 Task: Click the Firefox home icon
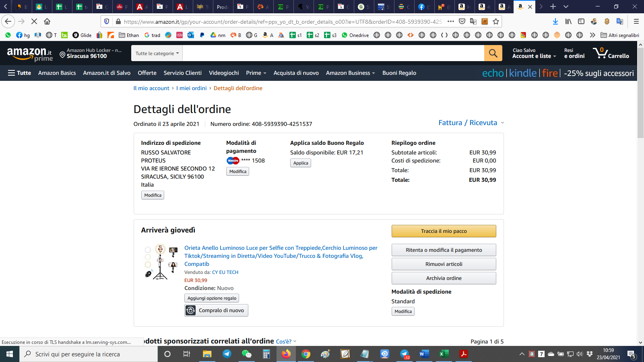click(47, 21)
